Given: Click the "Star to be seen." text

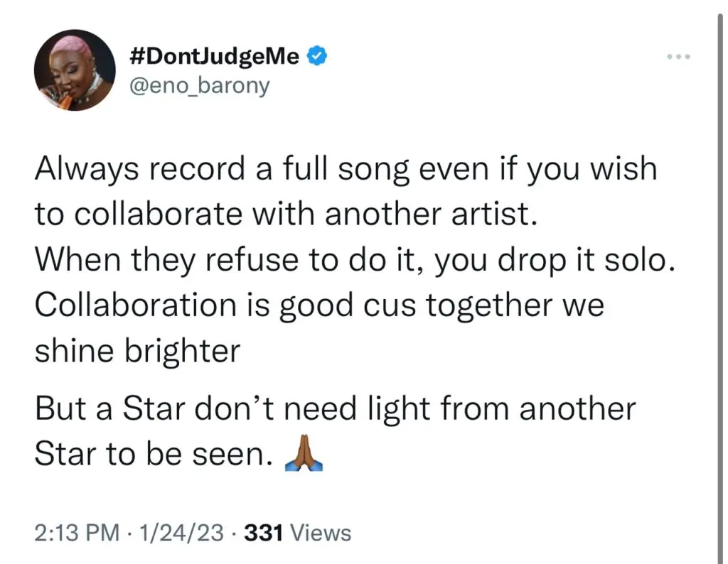Looking at the screenshot, I should click(x=152, y=455).
